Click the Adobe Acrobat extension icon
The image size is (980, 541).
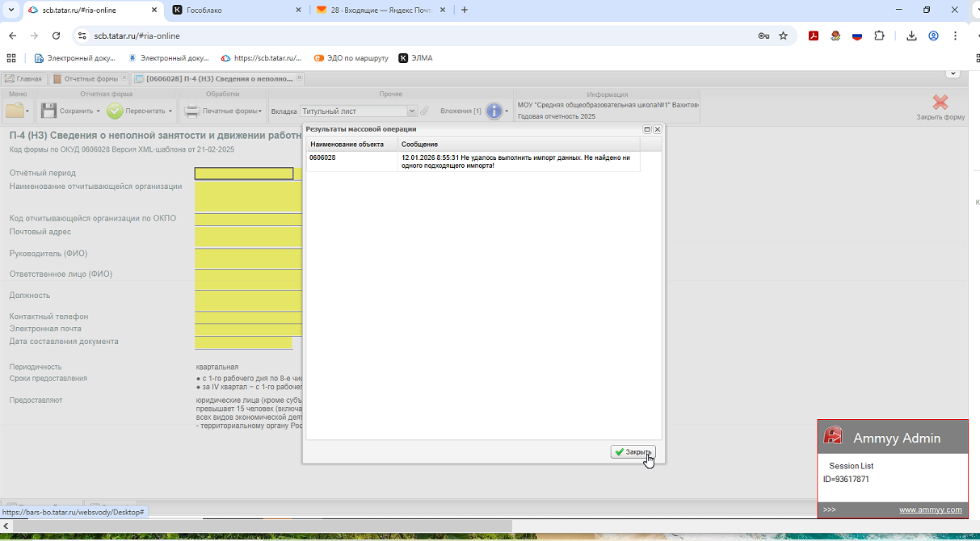click(x=814, y=36)
